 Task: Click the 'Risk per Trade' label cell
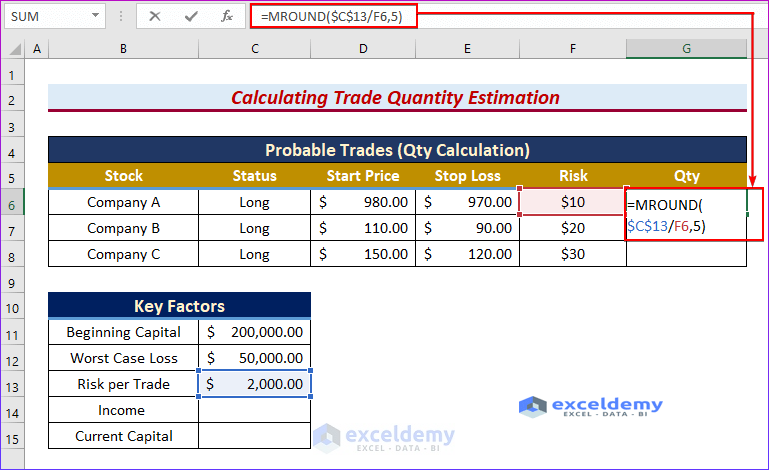pos(124,384)
